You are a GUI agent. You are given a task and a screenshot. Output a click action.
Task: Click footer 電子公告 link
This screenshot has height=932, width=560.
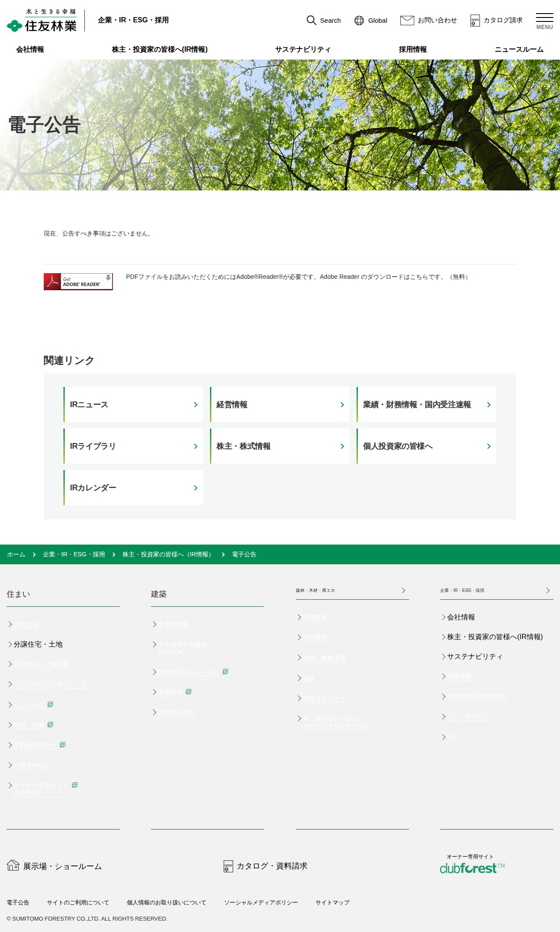pyautogui.click(x=18, y=902)
